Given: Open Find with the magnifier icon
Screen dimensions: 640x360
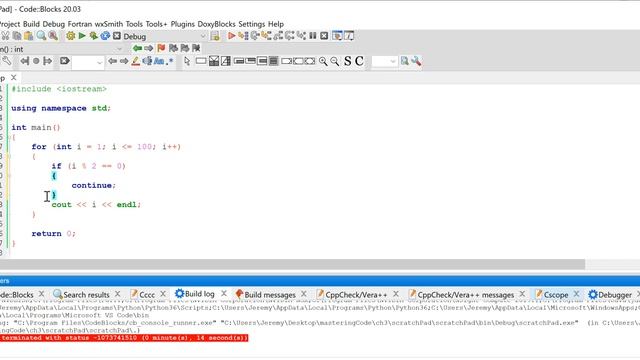Looking at the screenshot, I should (x=41, y=36).
